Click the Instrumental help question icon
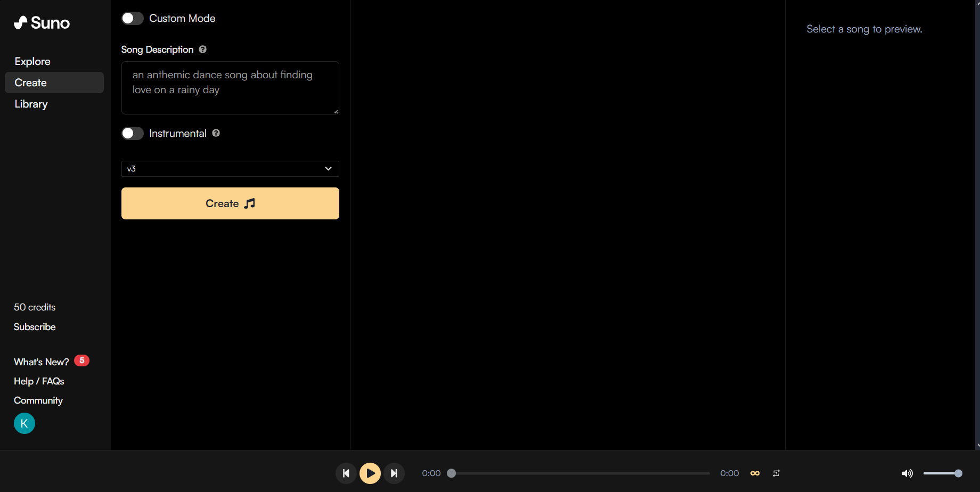The width and height of the screenshot is (980, 492). click(216, 133)
